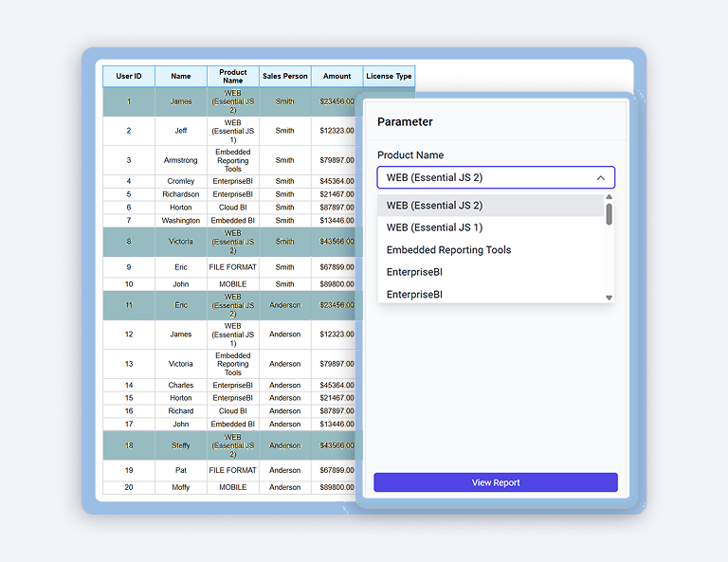This screenshot has width=728, height=562.
Task: Select first EnterpriseBI list option
Action: pos(491,272)
